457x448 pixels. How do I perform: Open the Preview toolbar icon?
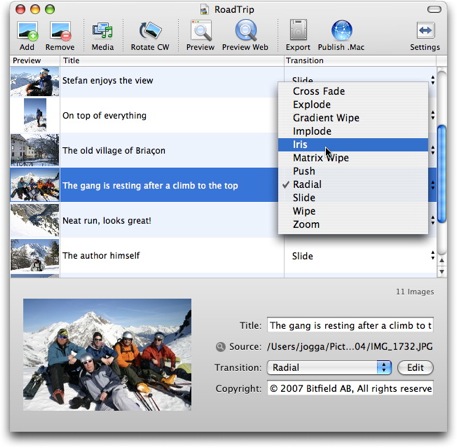click(x=201, y=31)
